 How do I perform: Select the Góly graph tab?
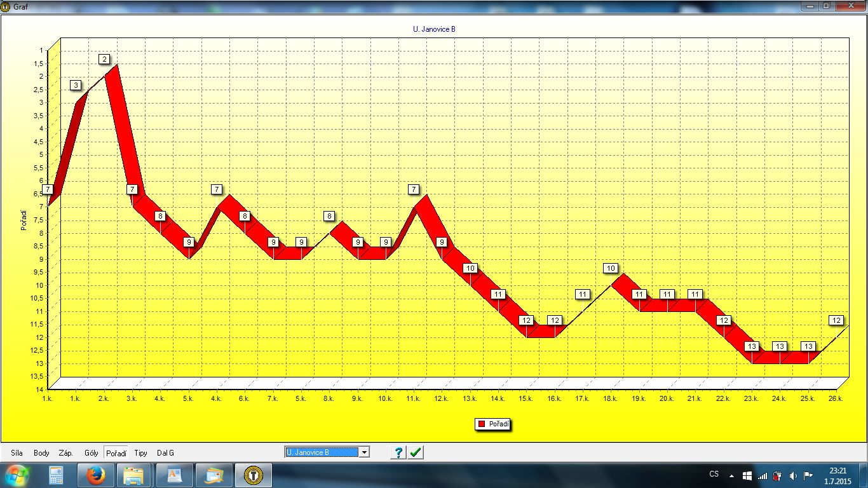[91, 453]
